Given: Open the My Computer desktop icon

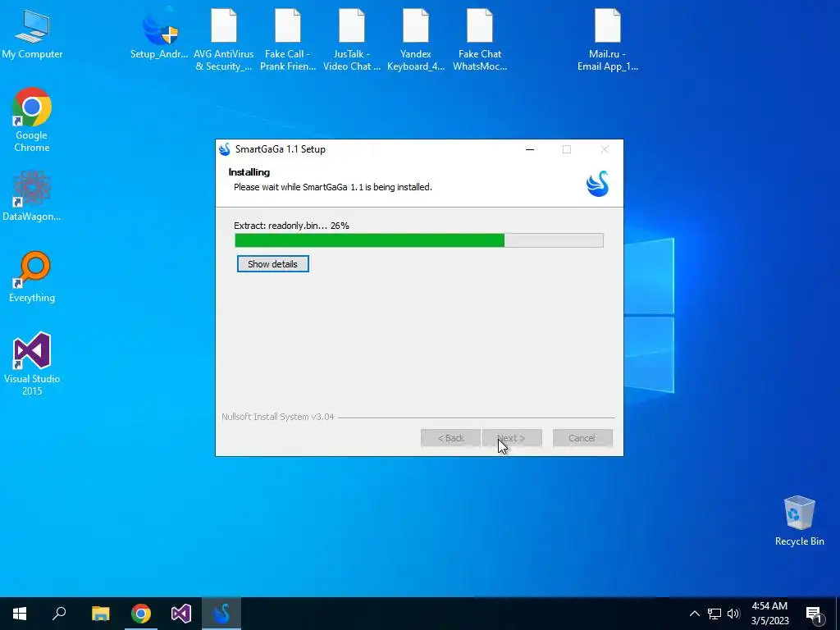Looking at the screenshot, I should tap(32, 34).
